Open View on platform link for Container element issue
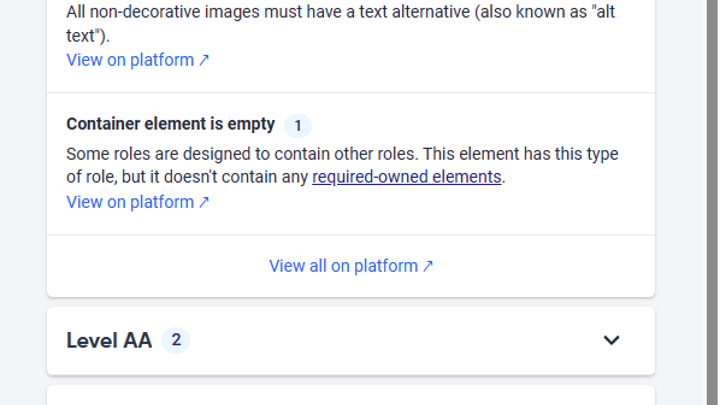Image resolution: width=720 pixels, height=405 pixels. tap(130, 202)
